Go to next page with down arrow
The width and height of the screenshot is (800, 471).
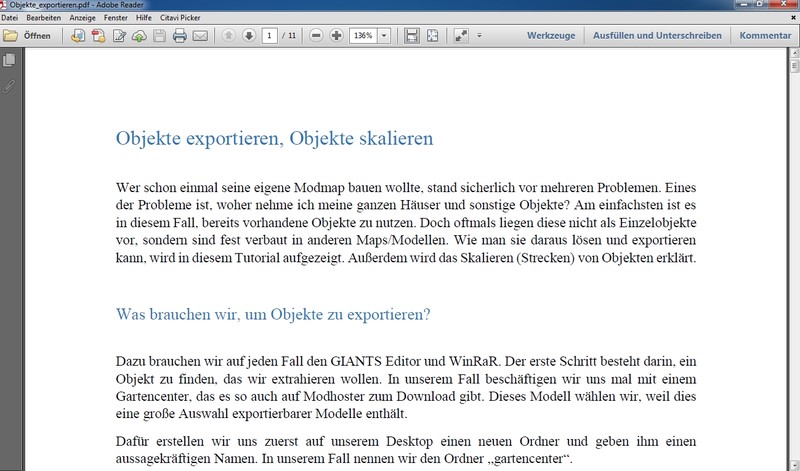coord(249,36)
